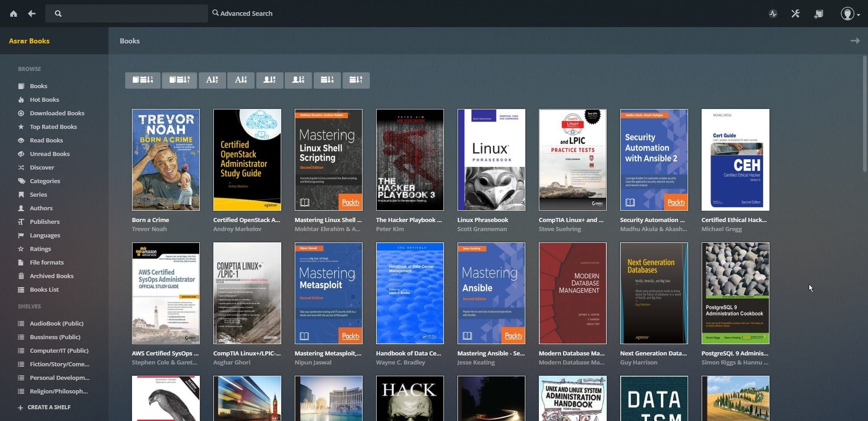Sort by author Z to A
The image size is (868, 421).
tap(298, 80)
